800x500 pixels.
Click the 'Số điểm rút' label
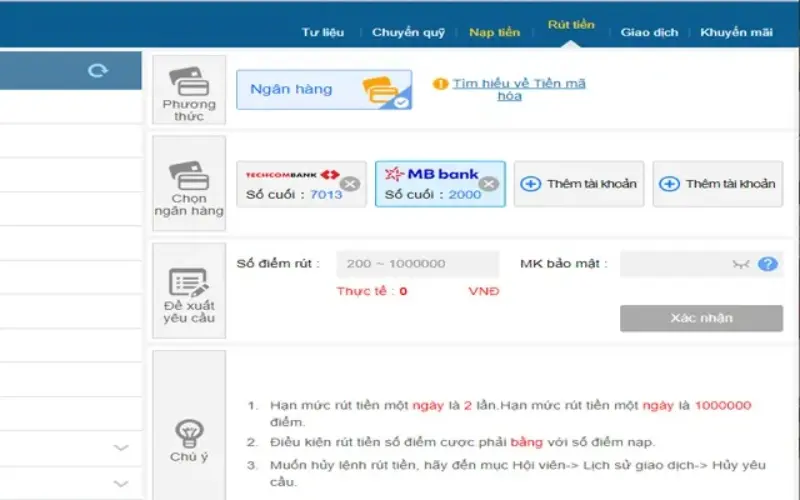(278, 264)
